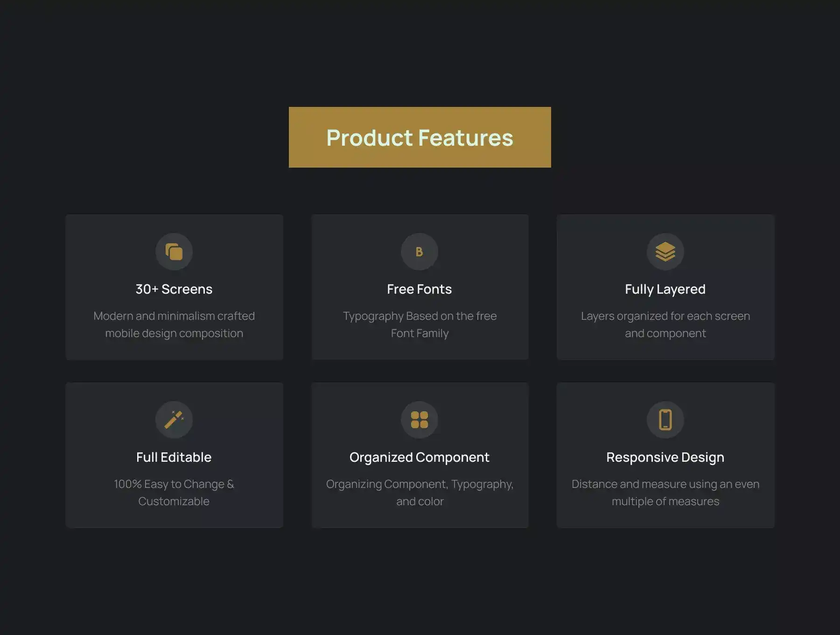
Task: Open the Free Fonts title
Action: (419, 289)
